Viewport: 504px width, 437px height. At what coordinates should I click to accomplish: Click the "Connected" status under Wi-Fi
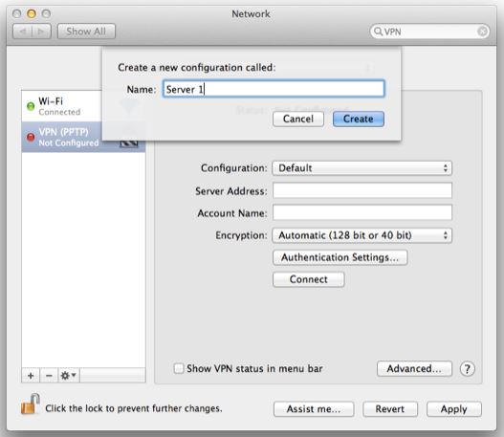(59, 112)
